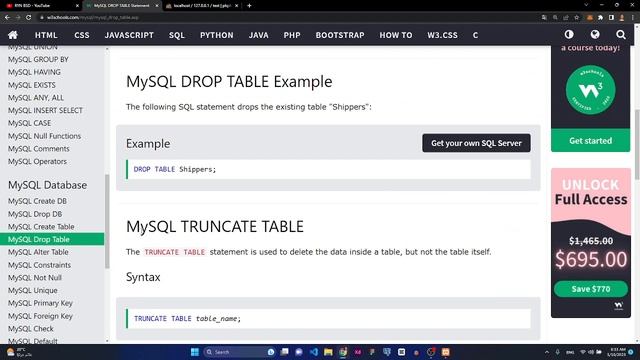Bookmark this page with the star
Viewport: 640px width, 360px height.
[576, 18]
